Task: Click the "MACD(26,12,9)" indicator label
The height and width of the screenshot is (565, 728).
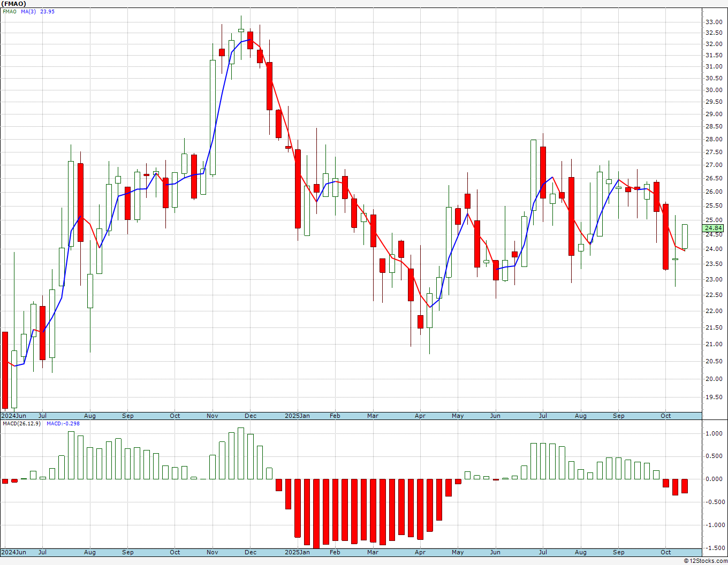Action: coord(22,424)
